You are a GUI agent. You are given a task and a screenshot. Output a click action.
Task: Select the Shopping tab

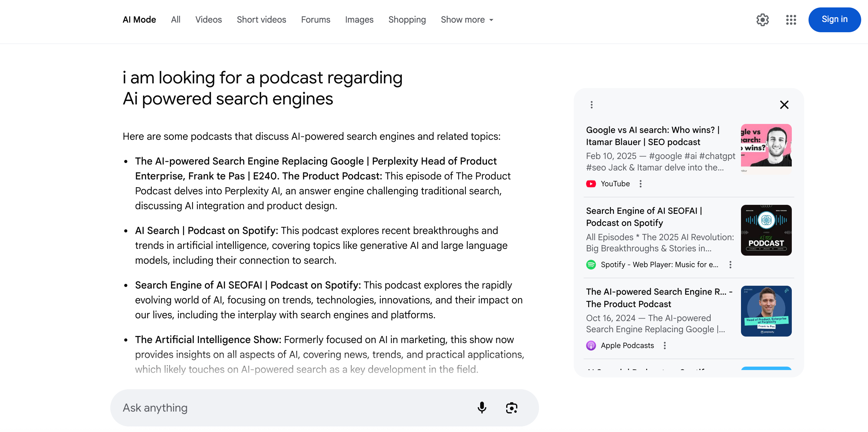[x=407, y=20]
